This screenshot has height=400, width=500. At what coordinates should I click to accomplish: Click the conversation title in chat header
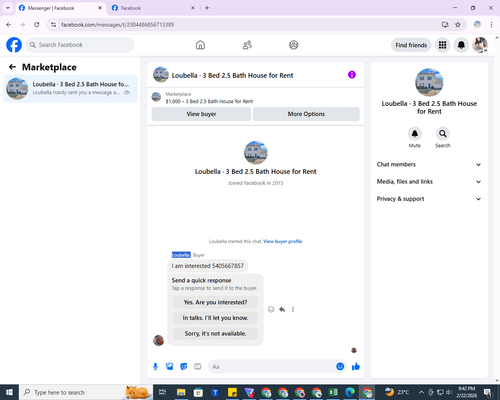point(232,75)
